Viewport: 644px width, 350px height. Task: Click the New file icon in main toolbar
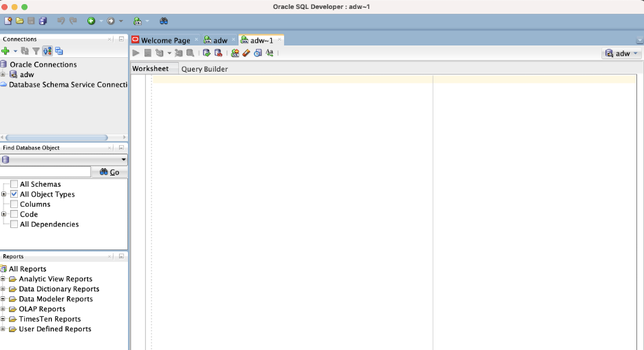click(x=8, y=21)
